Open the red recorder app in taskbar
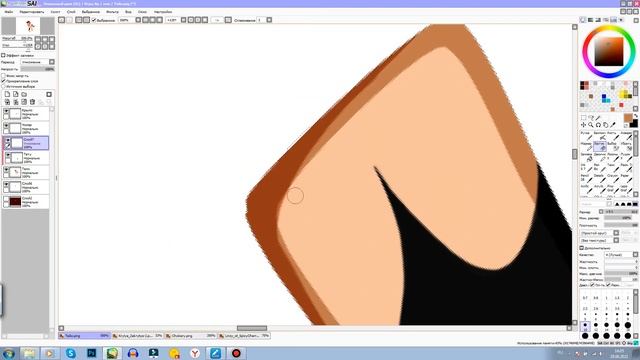Image resolution: width=640 pixels, height=360 pixels. (x=236, y=353)
